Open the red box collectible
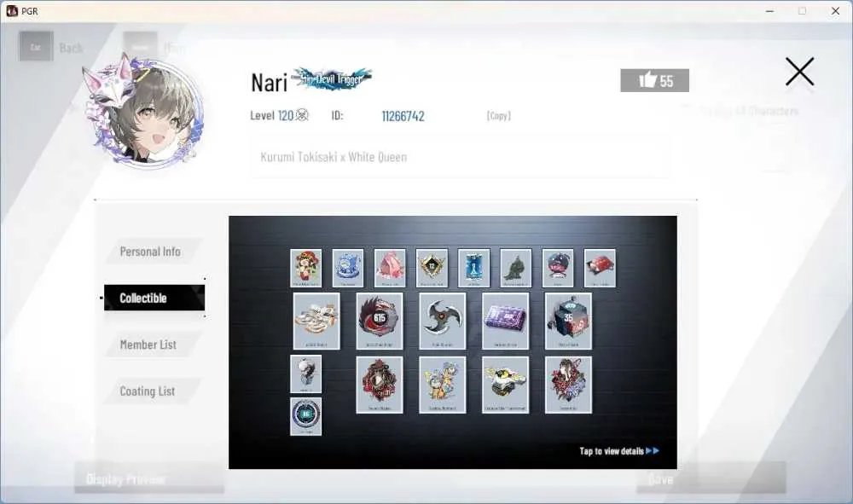 click(600, 268)
